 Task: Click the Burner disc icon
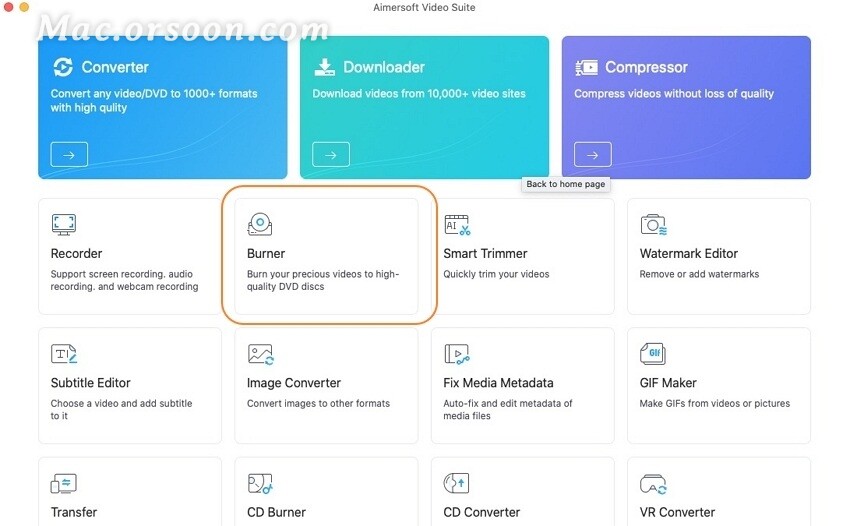(x=260, y=224)
